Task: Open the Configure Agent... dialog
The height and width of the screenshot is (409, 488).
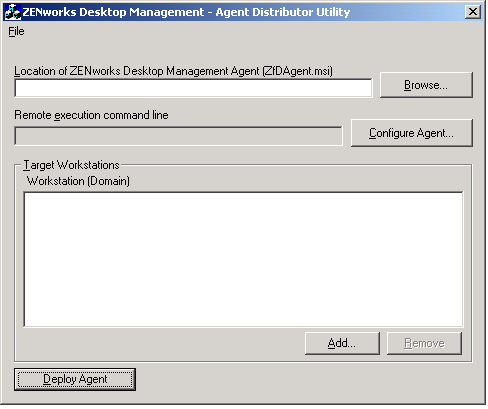Action: click(412, 133)
